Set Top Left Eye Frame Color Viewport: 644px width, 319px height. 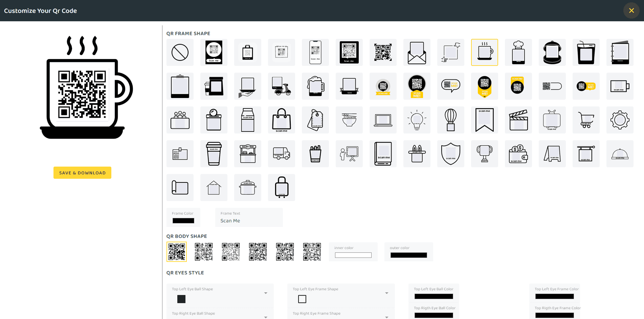(555, 296)
